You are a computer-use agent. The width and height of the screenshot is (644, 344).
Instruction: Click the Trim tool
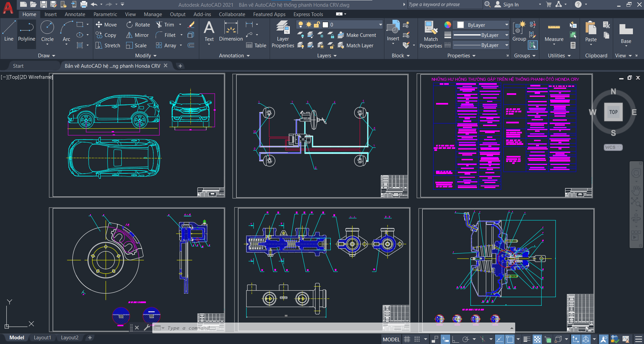[x=165, y=24]
